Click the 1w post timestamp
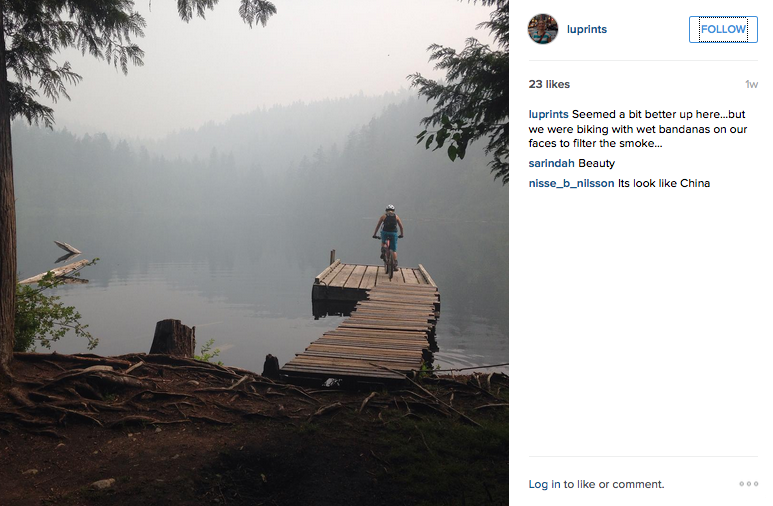This screenshot has width=773, height=506. [751, 85]
